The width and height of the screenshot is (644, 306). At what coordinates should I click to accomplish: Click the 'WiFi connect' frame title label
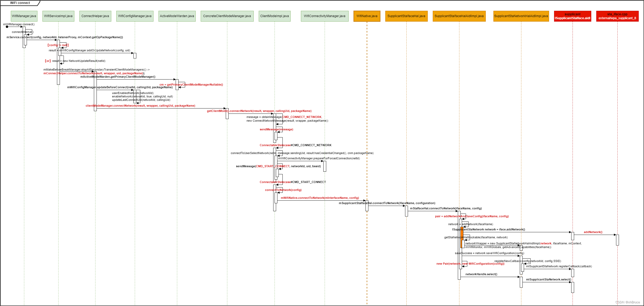pyautogui.click(x=20, y=3)
